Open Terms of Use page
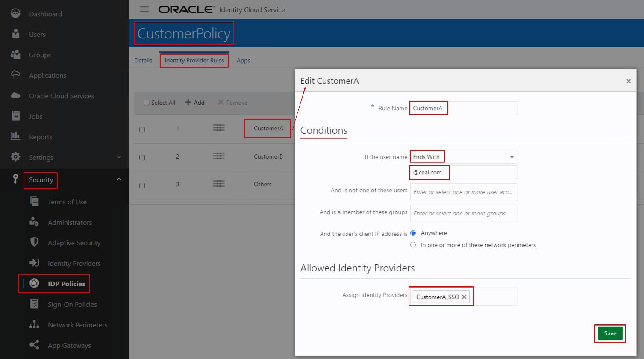 click(67, 202)
